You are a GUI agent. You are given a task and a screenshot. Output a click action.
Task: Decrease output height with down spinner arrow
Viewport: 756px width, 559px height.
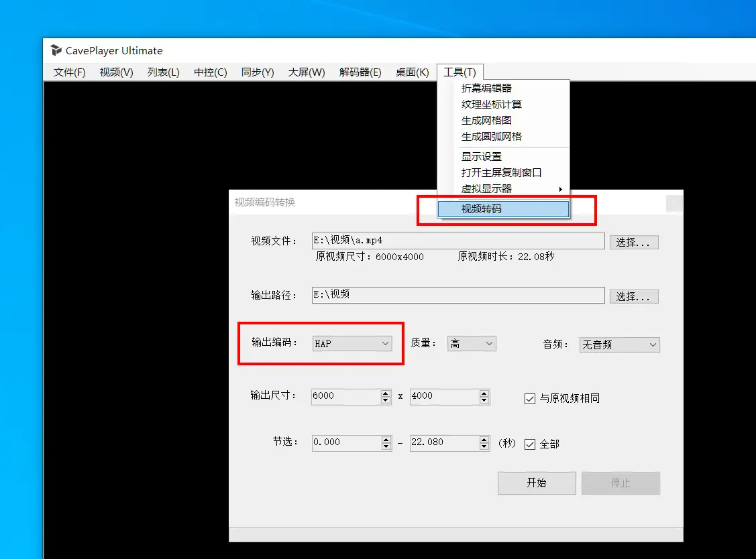[484, 400]
